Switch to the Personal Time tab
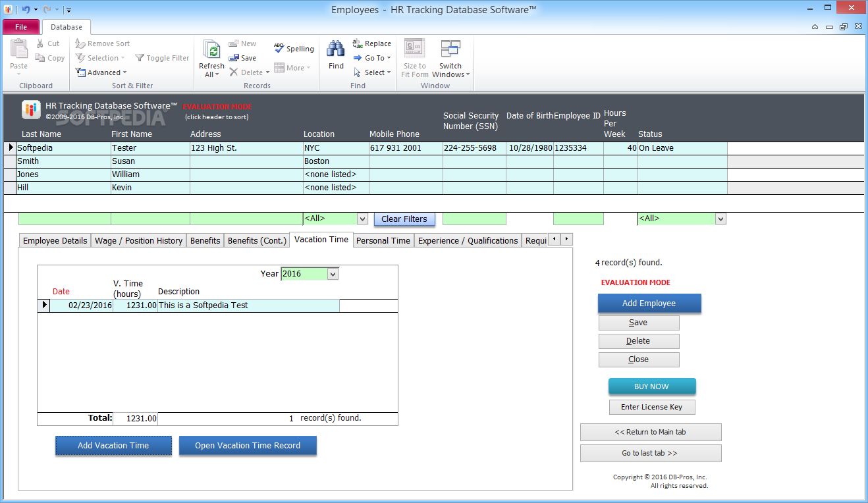868x503 pixels. pyautogui.click(x=383, y=240)
